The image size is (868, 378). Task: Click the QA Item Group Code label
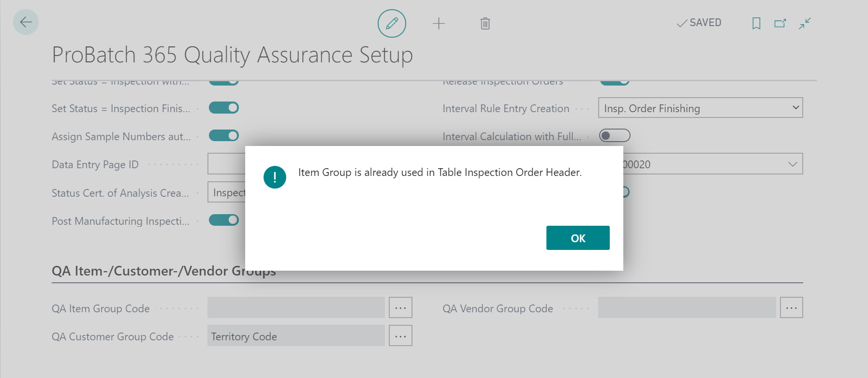click(x=101, y=308)
